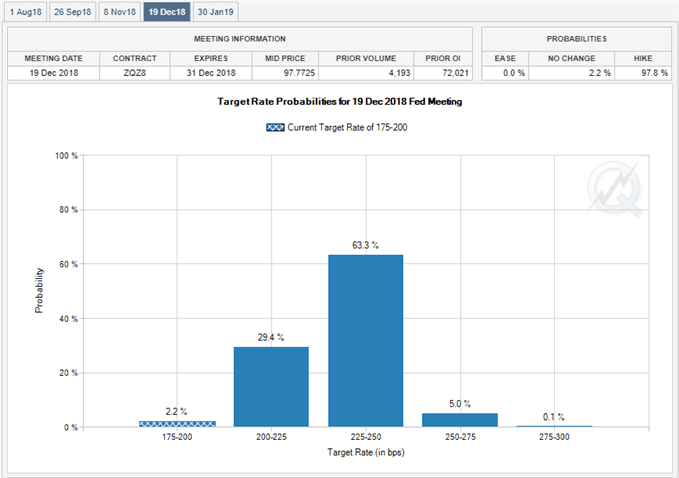Click the 5.0 % label above the bar
Screen dimensions: 679x478
(459, 404)
